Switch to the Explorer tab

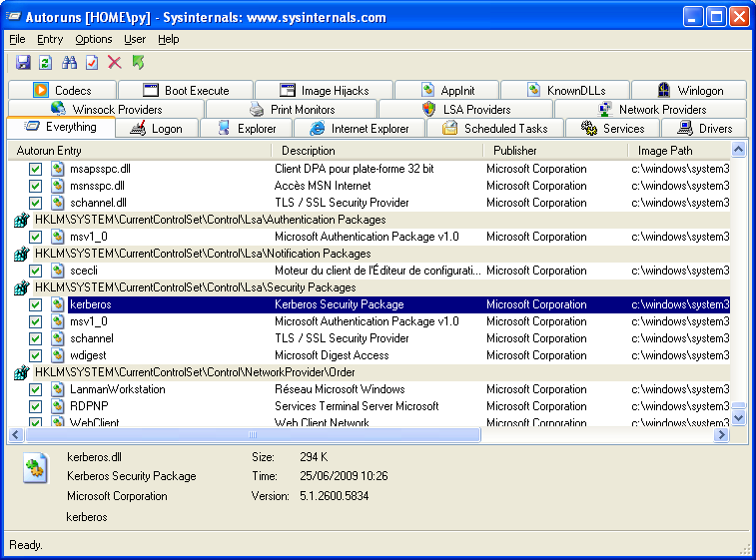(247, 129)
